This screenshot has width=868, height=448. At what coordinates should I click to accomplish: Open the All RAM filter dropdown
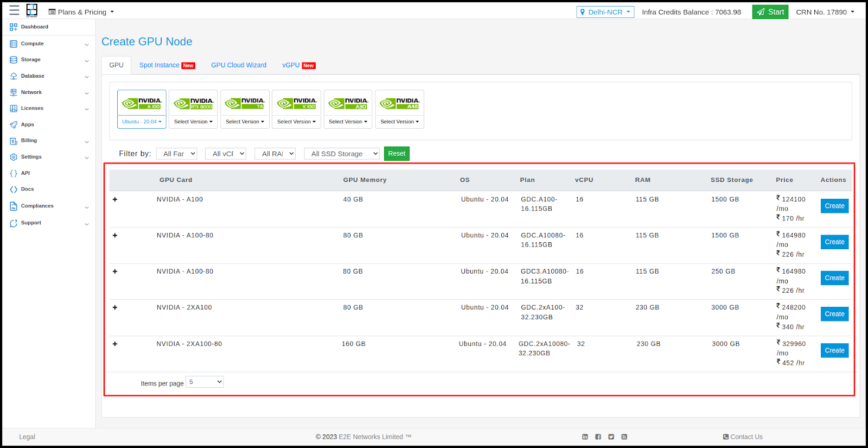point(275,154)
